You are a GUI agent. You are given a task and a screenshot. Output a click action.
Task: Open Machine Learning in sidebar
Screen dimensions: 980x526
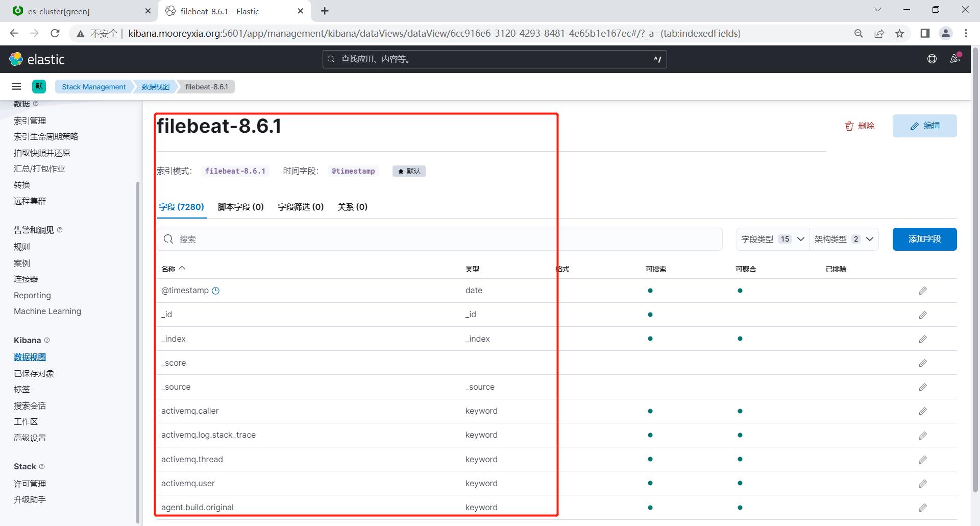pyautogui.click(x=47, y=311)
